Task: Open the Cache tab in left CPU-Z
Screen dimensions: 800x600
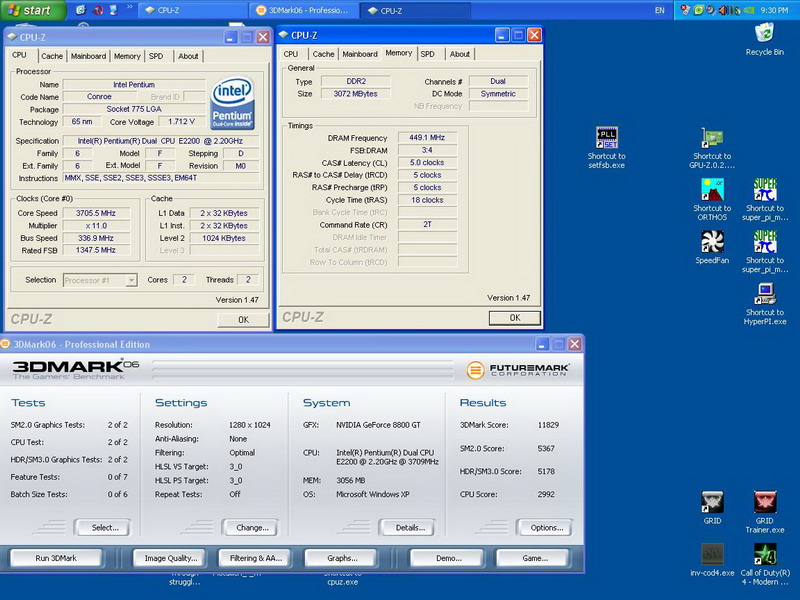Action: point(51,56)
